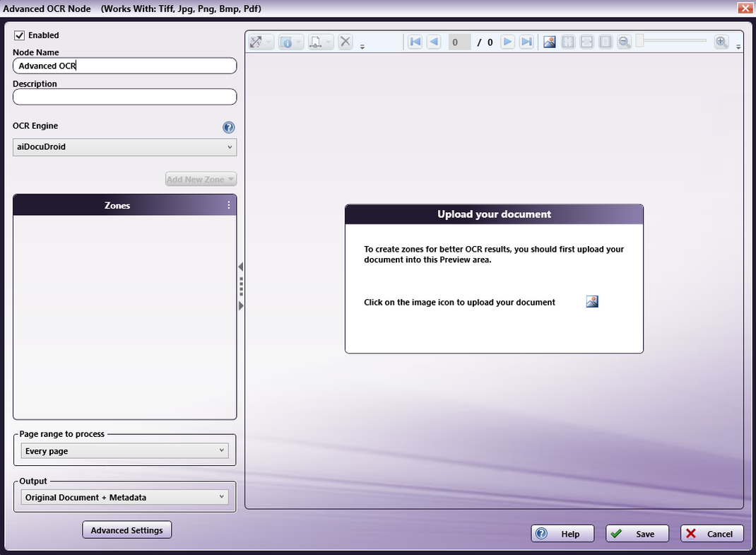Screen dimensions: 756x555
Task: Click the zone info tool icon
Action: [x=286, y=42]
